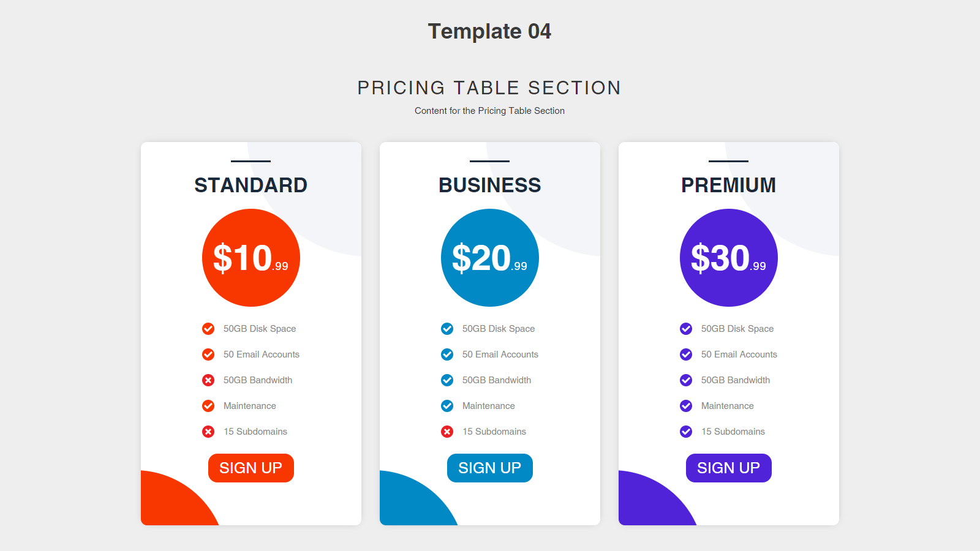Expand the Premium plan card
Screen dimensions: 980x551
[729, 334]
